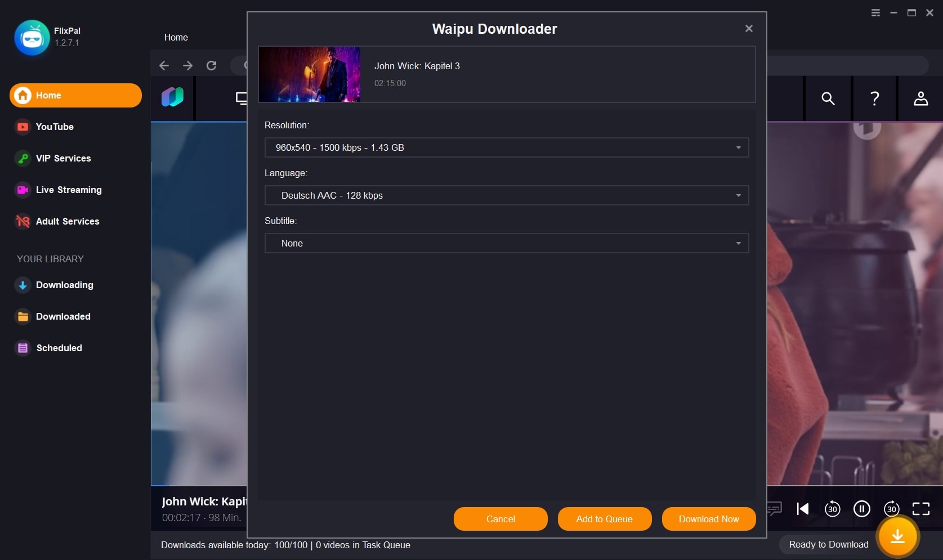Viewport: 943px width, 560px height.
Task: Open YouTube section in sidebar
Action: [55, 127]
